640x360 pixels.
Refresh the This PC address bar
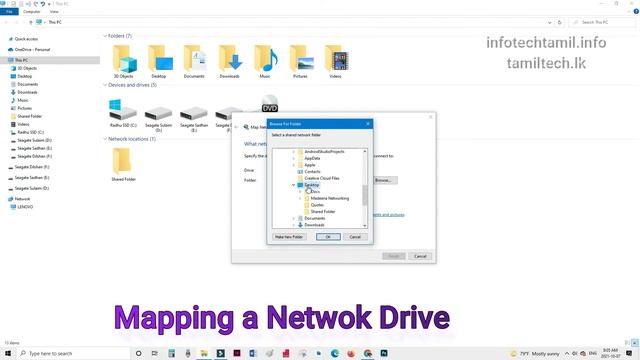(x=560, y=22)
